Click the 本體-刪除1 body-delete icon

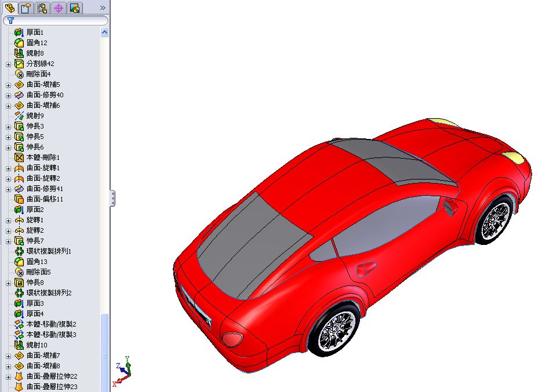(x=18, y=157)
